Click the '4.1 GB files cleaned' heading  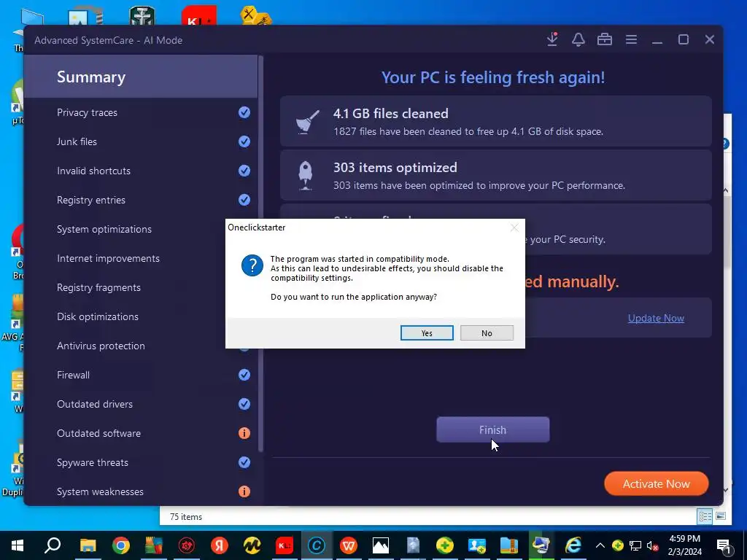coord(391,113)
